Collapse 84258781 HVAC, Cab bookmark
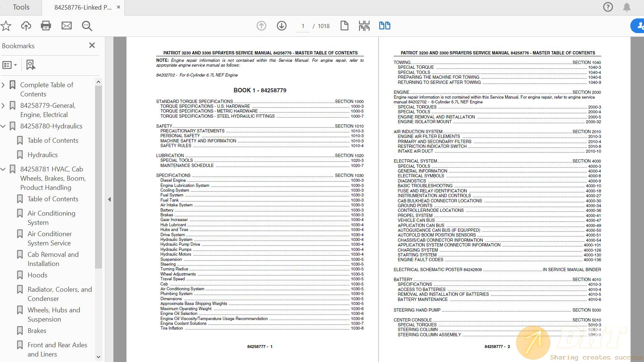Viewport: 644px width, 362px height. pos(3,169)
